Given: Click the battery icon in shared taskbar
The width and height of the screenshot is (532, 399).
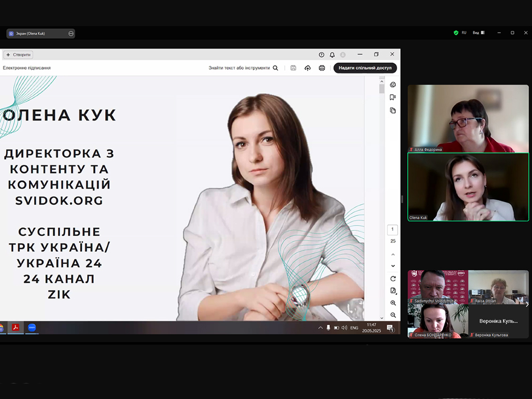Looking at the screenshot, I should (x=337, y=328).
